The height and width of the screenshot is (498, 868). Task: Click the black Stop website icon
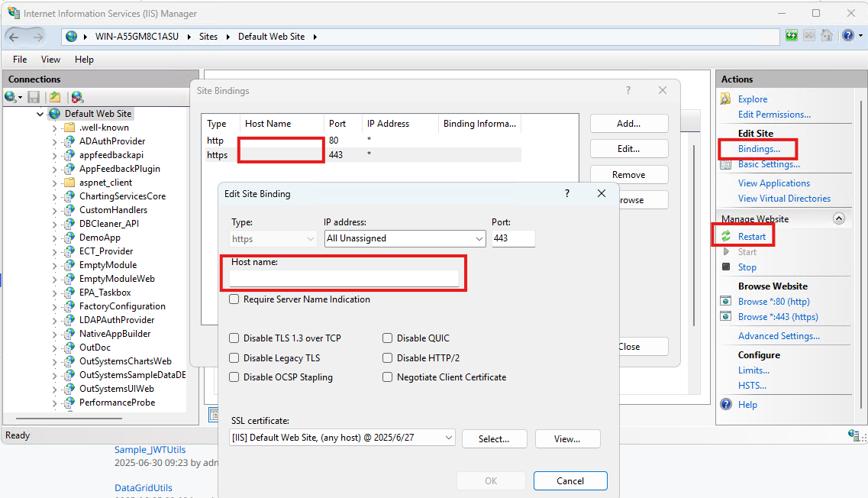pos(726,267)
